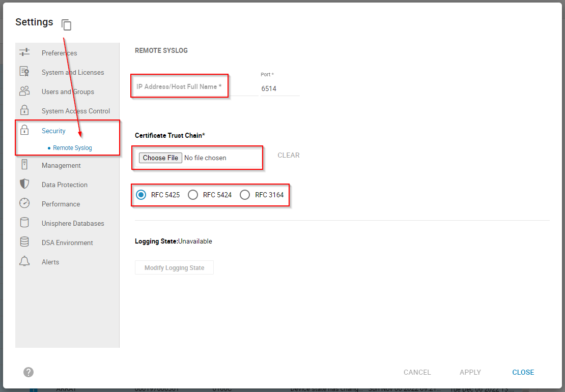This screenshot has height=392, width=565.
Task: Click the Unisphere Databases icon
Action: coord(24,223)
